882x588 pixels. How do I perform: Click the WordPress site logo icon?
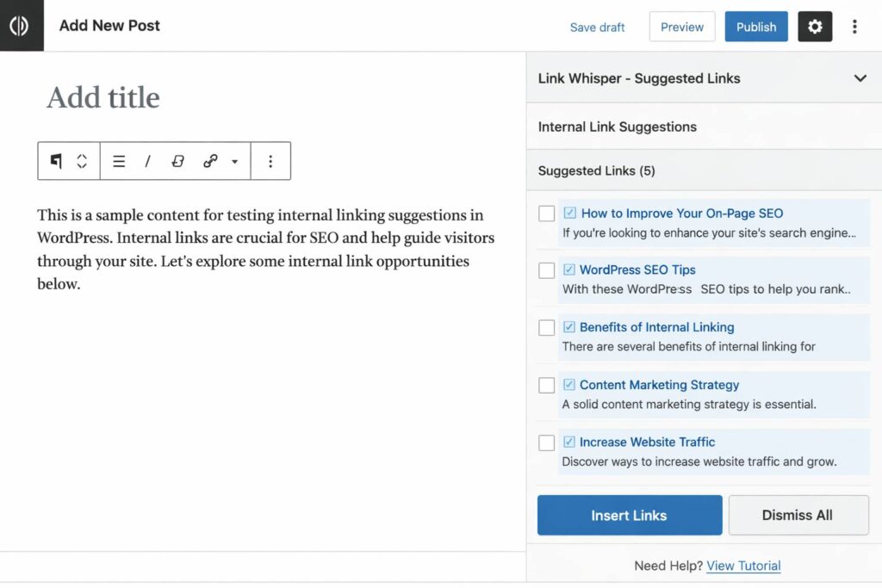click(22, 26)
